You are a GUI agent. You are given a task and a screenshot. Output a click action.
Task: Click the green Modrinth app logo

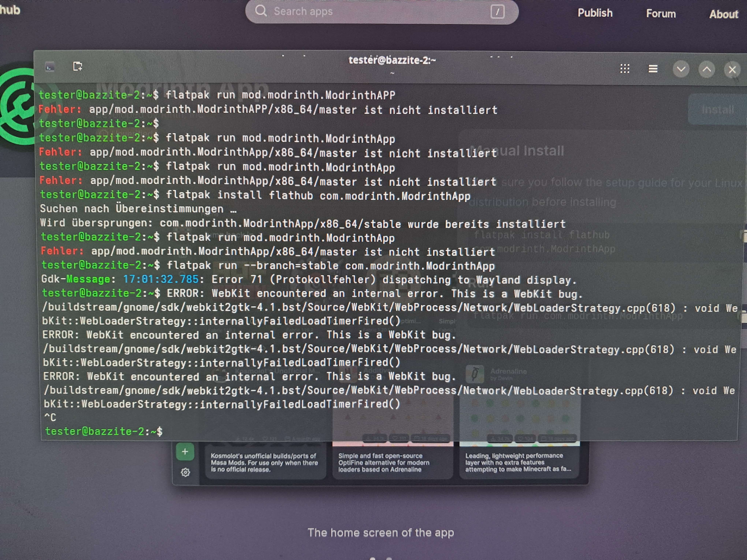tap(17, 106)
